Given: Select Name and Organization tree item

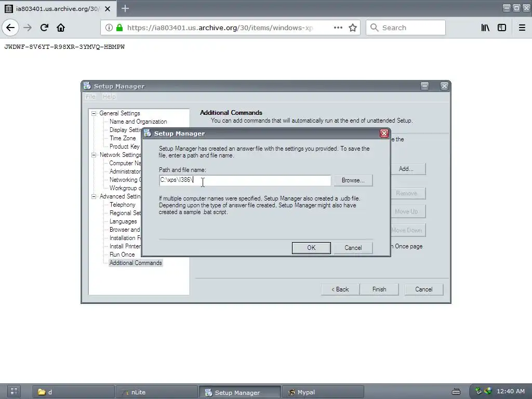Looking at the screenshot, I should click(x=138, y=122).
